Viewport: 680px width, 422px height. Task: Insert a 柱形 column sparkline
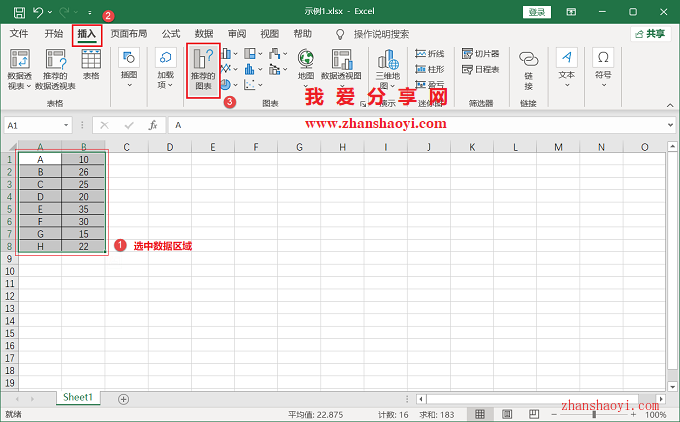(429, 69)
